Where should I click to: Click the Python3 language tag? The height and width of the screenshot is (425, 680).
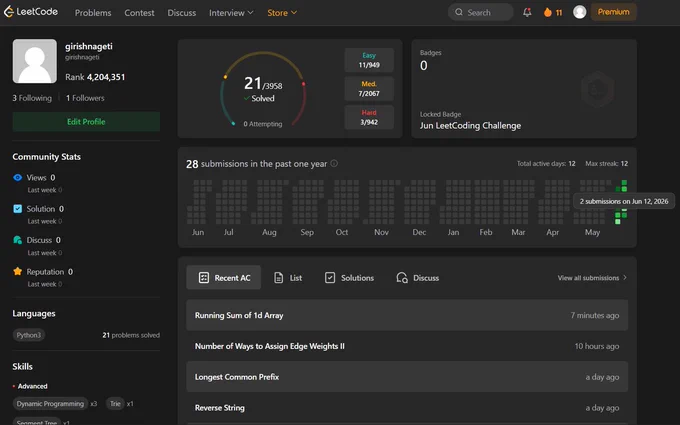(x=29, y=335)
